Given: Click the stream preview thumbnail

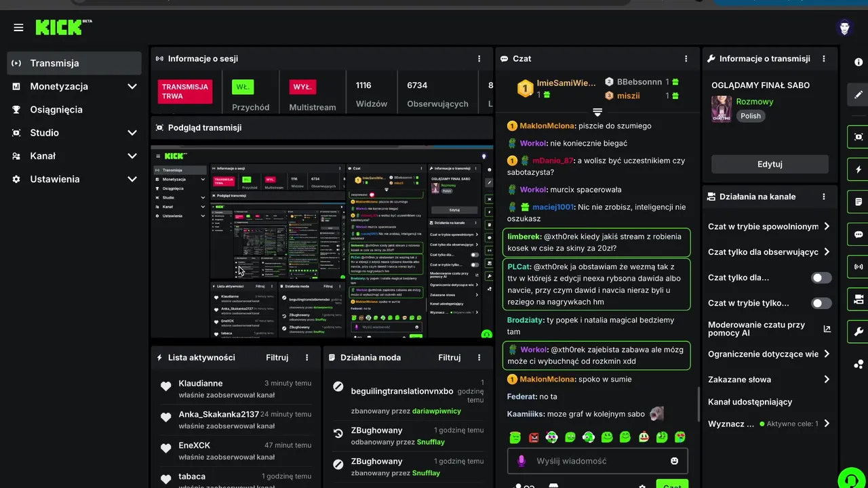Looking at the screenshot, I should click(x=321, y=241).
